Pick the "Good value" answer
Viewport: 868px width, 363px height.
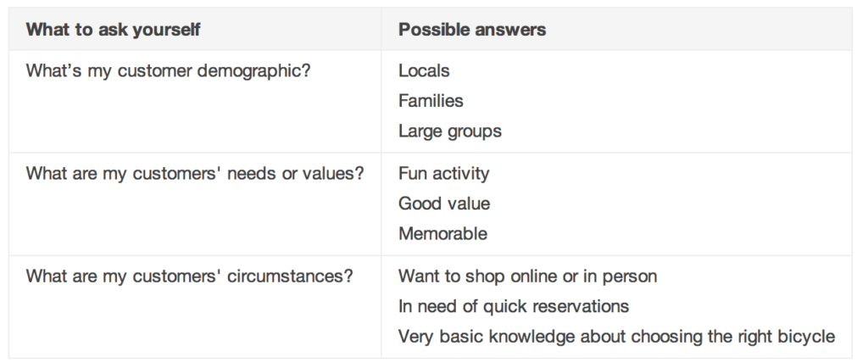[x=444, y=204]
